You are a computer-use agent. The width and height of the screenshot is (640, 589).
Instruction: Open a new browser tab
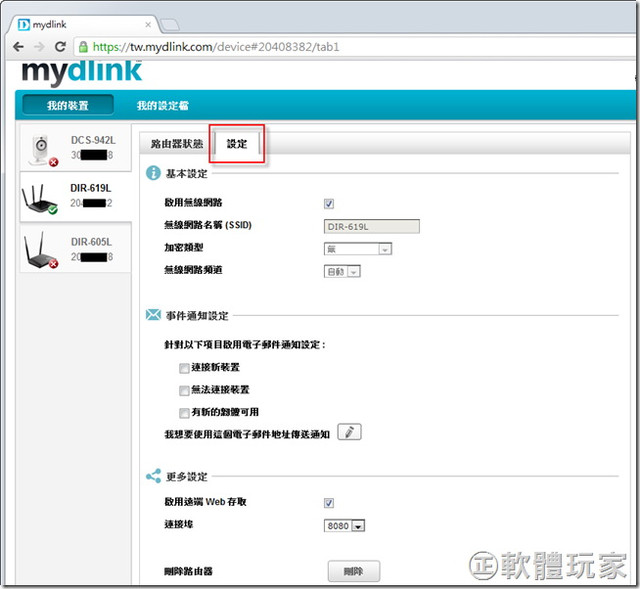click(x=169, y=25)
